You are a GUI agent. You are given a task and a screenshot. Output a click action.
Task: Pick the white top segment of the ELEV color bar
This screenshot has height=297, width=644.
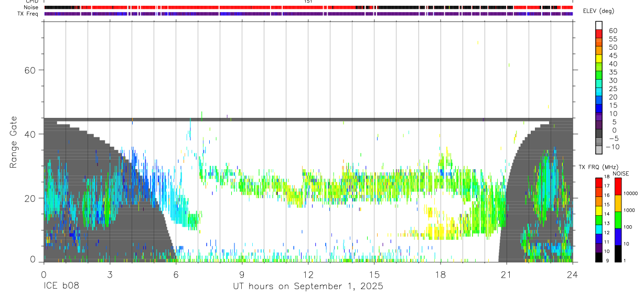coord(599,25)
